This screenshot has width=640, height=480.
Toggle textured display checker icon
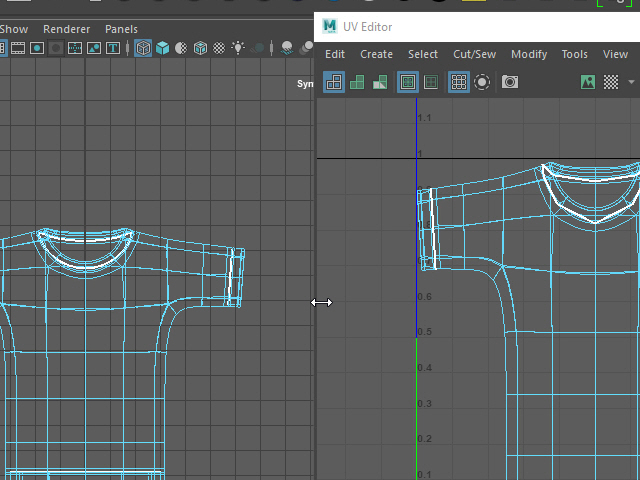219,48
